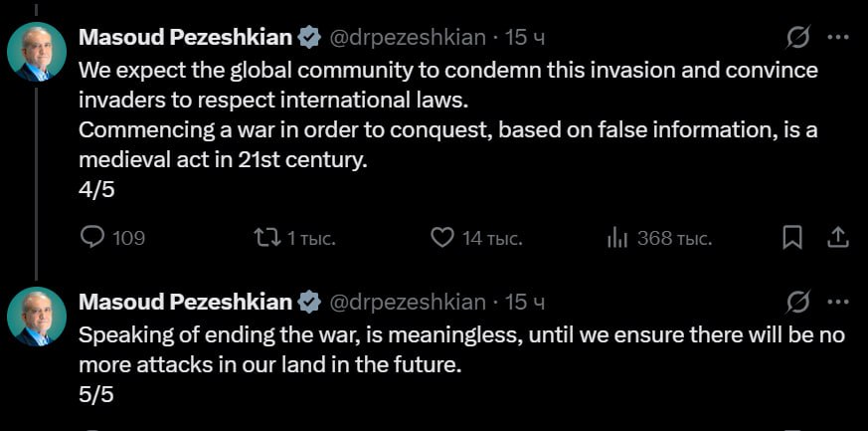Open Grok explain icon on 5/5 tweet
The image size is (868, 431).
pyautogui.click(x=797, y=302)
